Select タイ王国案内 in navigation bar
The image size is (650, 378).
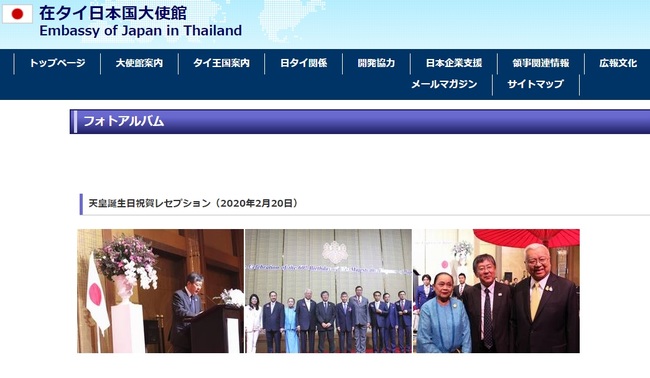click(x=221, y=63)
